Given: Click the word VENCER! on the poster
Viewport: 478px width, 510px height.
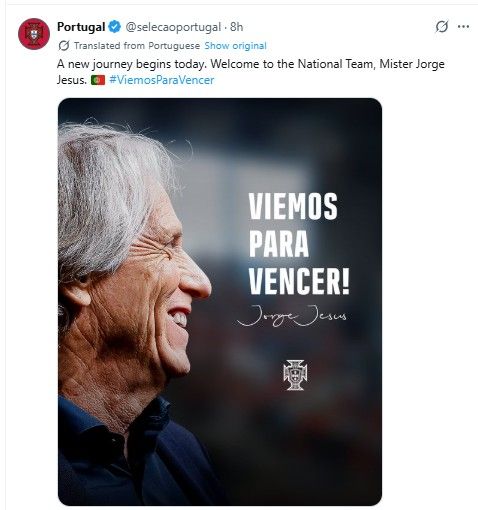Looking at the screenshot, I should (x=299, y=281).
